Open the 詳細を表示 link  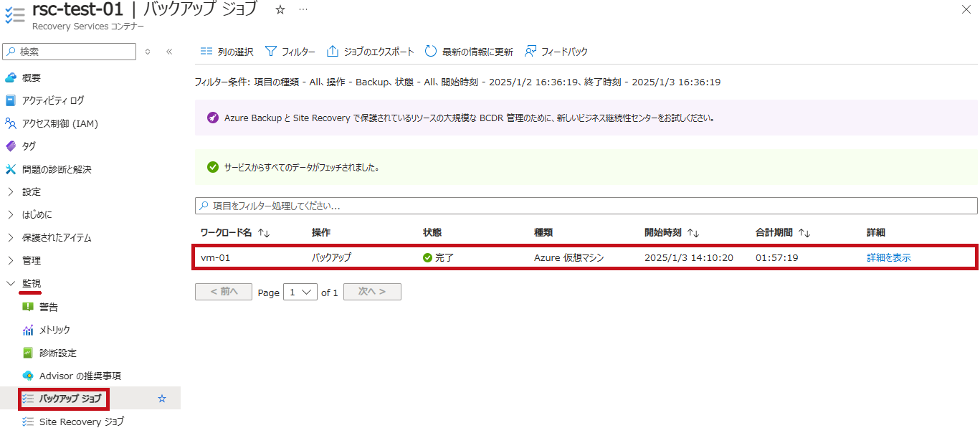click(889, 257)
